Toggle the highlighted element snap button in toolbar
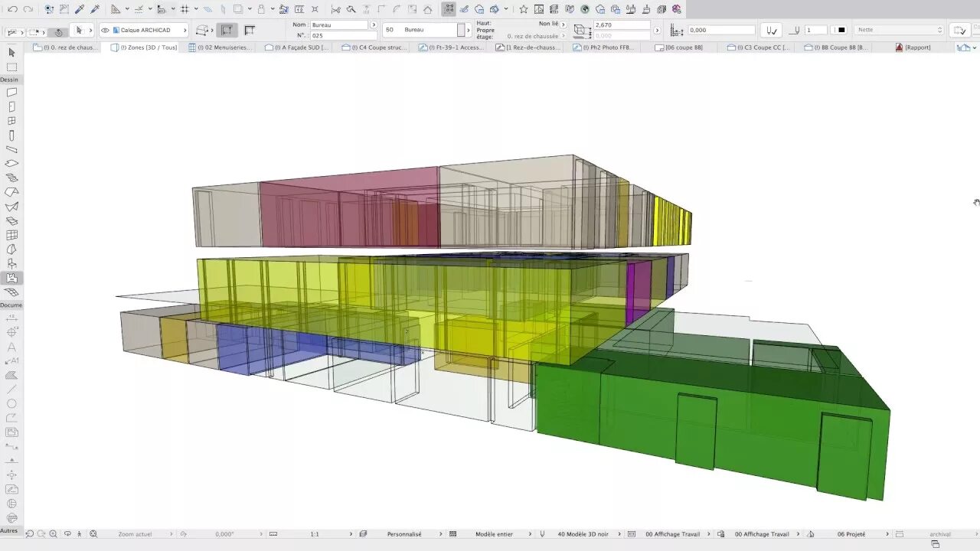Screen dimensions: 980x551 click(449, 9)
